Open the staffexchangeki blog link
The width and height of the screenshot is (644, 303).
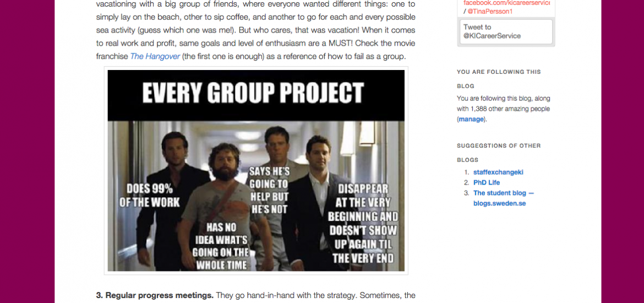498,172
